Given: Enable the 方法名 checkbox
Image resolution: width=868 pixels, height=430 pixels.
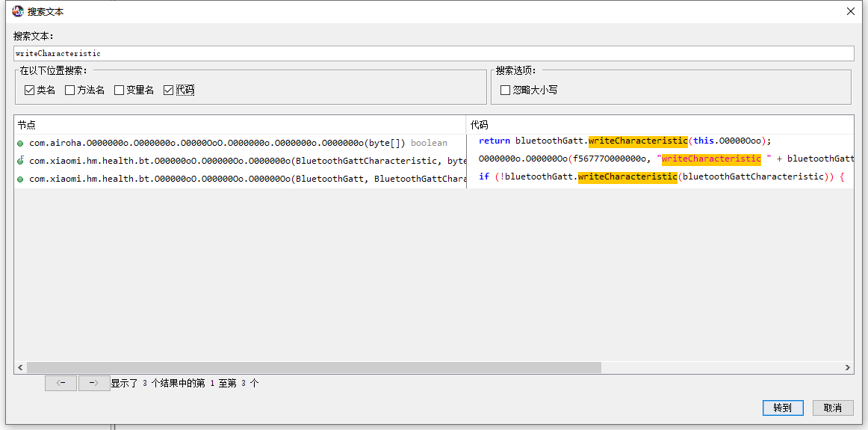Looking at the screenshot, I should click(70, 90).
